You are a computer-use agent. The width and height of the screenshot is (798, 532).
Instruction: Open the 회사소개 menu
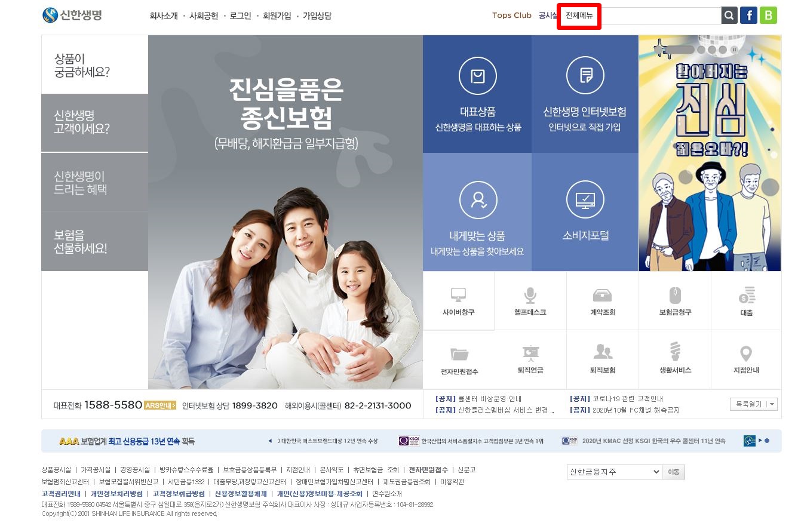coord(164,16)
